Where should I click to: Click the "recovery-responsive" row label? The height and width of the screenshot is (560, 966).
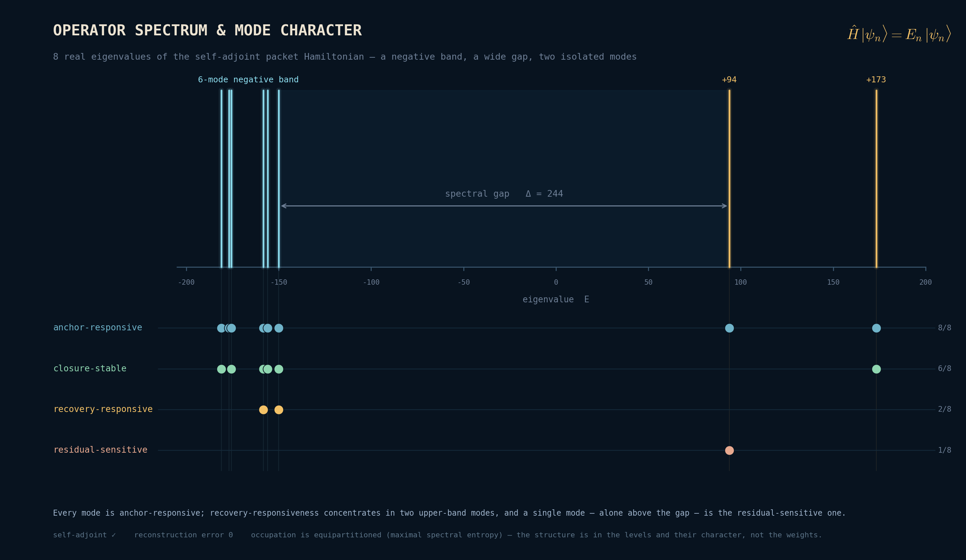[103, 409]
